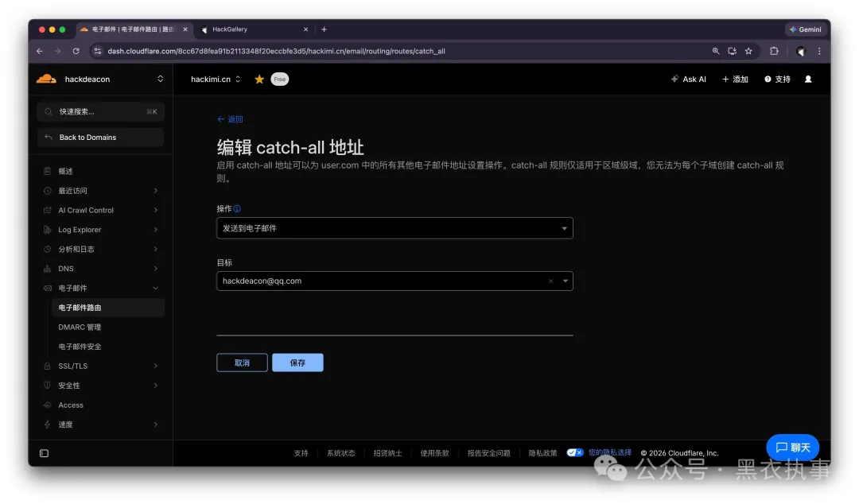Click the SSL/TLS lock icon
The image size is (859, 504).
[47, 366]
